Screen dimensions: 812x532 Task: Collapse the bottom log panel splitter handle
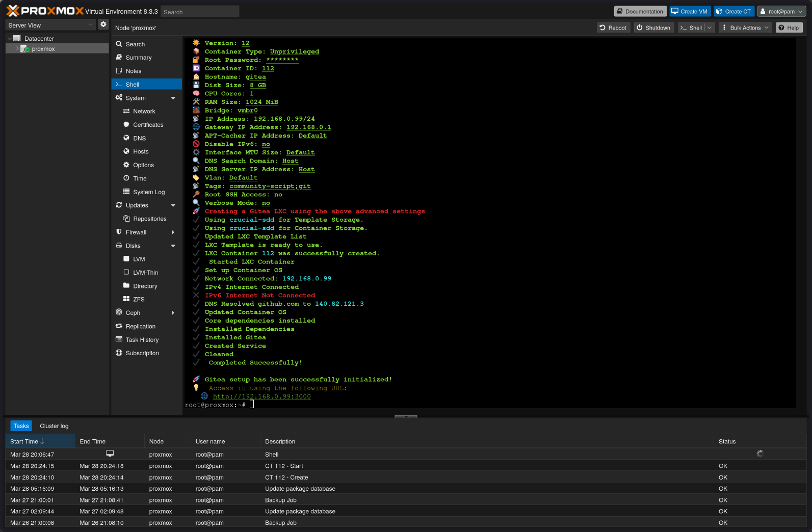coord(406,416)
